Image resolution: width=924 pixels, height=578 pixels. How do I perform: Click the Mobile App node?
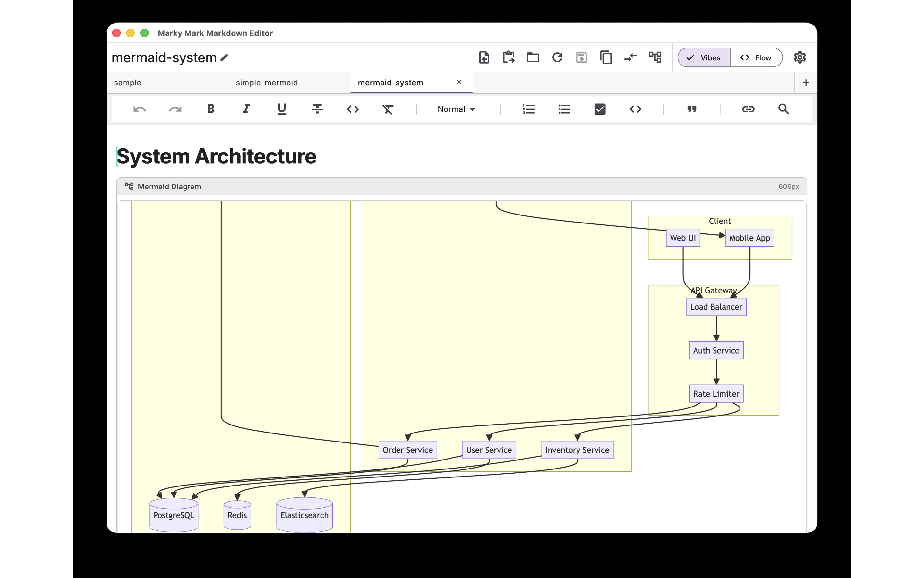[x=749, y=238]
